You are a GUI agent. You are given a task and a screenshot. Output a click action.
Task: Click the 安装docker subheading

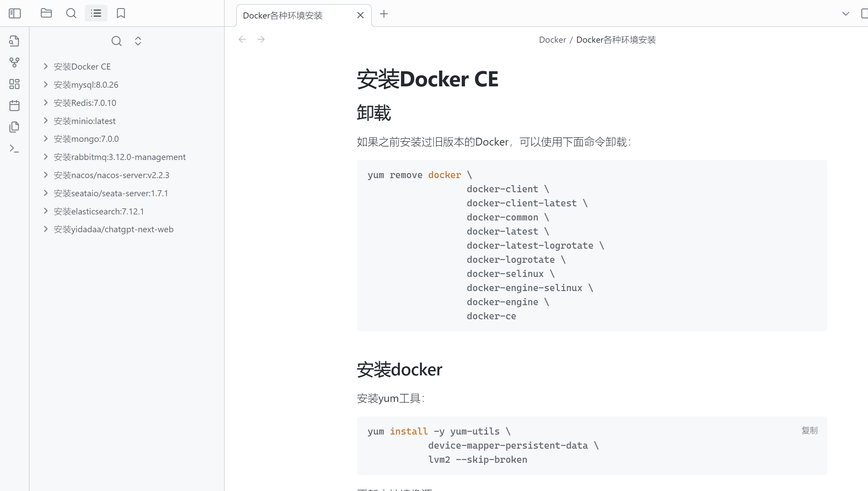[399, 369]
